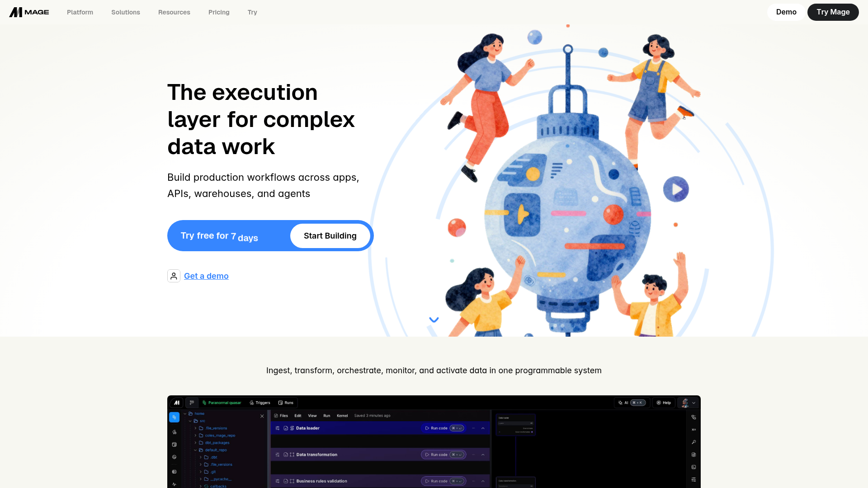868x488 pixels.
Task: Open the document icon in the right sidebar
Action: tap(693, 455)
